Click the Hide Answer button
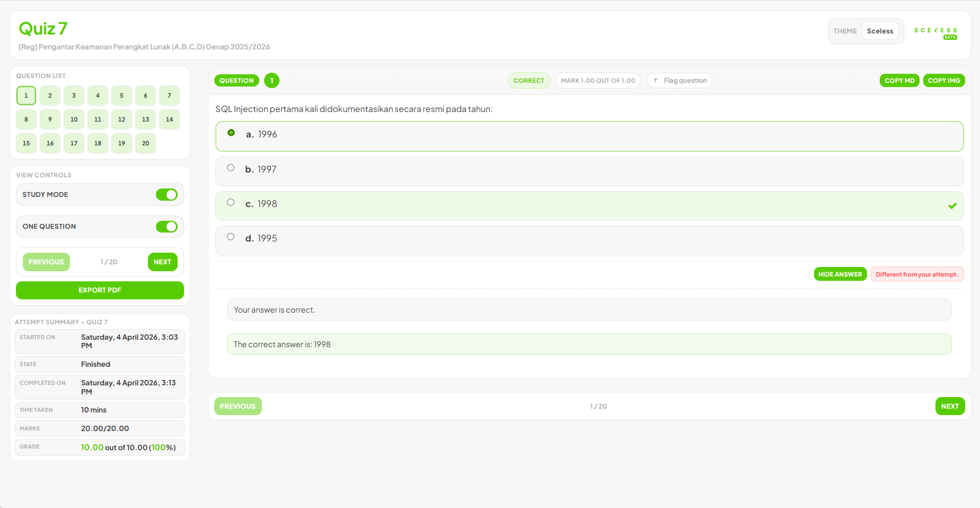 (840, 274)
